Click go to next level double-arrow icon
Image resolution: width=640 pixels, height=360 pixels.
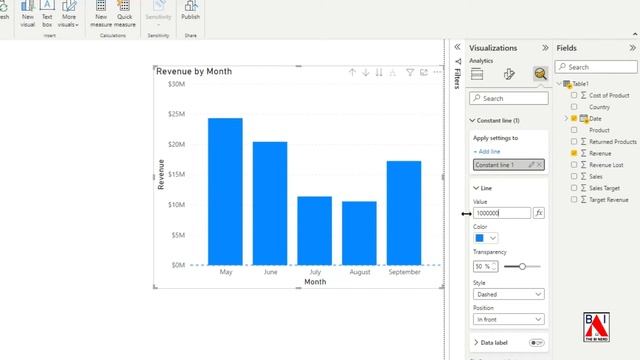[x=379, y=72]
